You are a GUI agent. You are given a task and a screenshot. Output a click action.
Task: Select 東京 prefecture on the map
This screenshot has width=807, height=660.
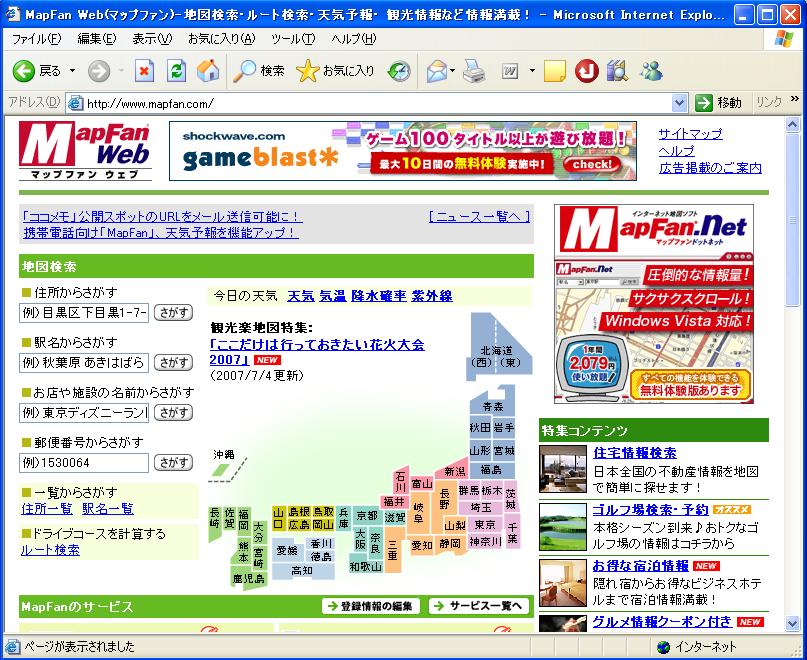(x=484, y=525)
